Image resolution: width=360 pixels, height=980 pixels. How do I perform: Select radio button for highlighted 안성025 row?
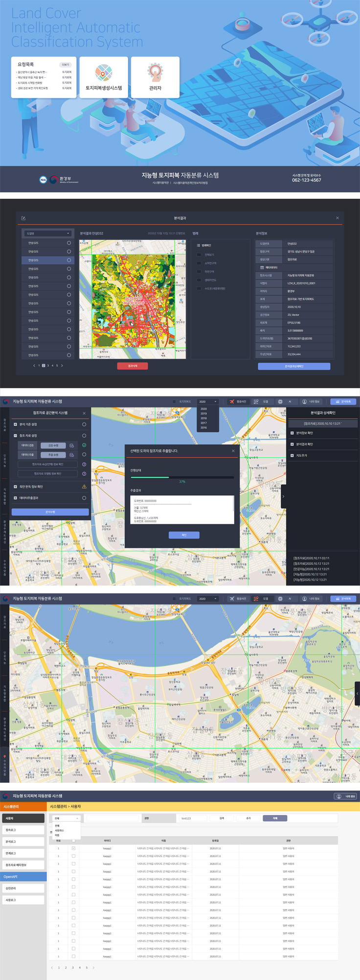click(x=69, y=260)
